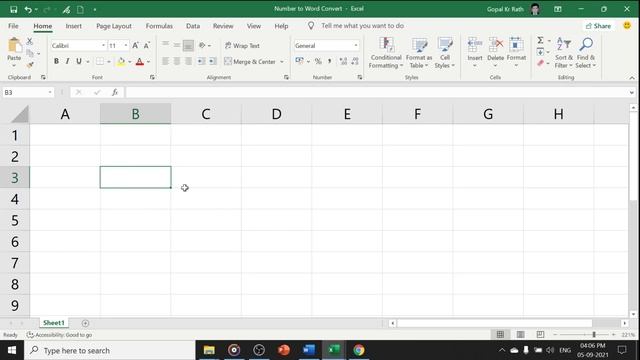The width and height of the screenshot is (640, 360).
Task: Apply Percent Style format
Action: point(318,61)
